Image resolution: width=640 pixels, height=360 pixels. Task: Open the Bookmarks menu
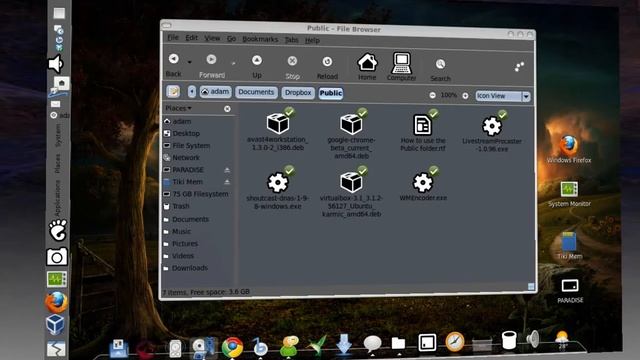(x=260, y=39)
